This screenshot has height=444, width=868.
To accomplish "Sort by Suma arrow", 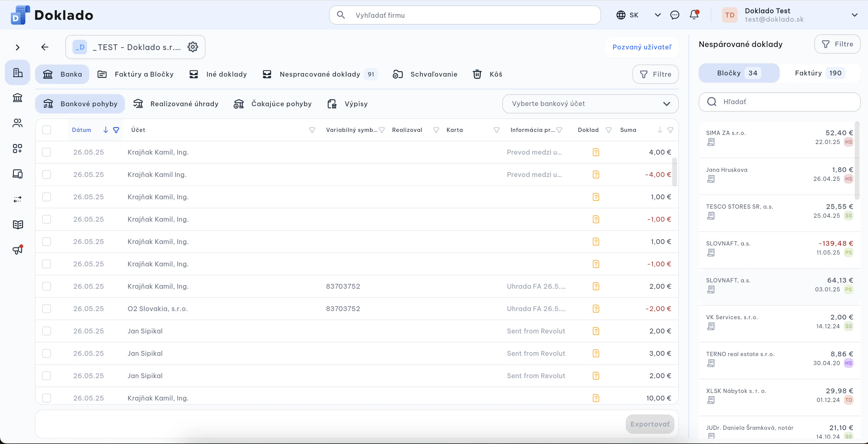I will coord(660,130).
